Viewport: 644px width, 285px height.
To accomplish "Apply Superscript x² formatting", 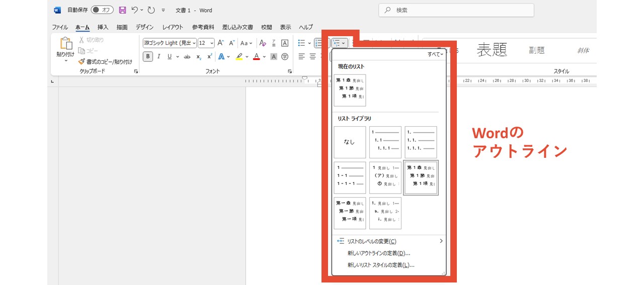I will click(x=209, y=57).
